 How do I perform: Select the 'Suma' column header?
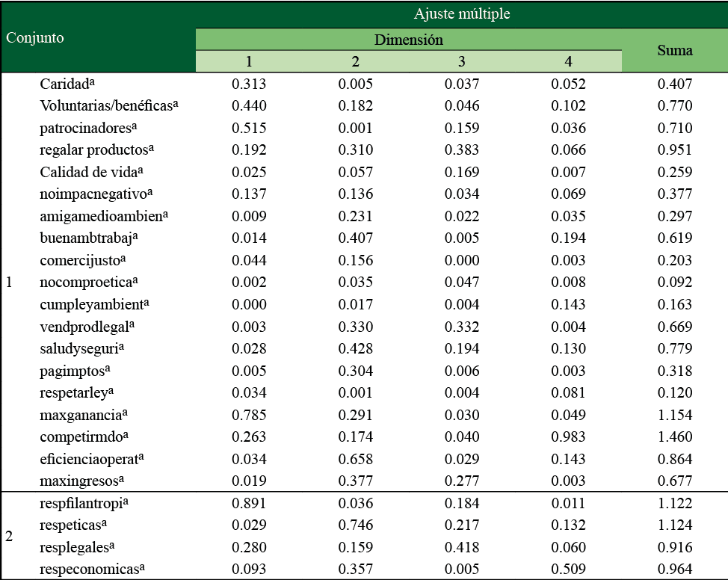(x=674, y=50)
